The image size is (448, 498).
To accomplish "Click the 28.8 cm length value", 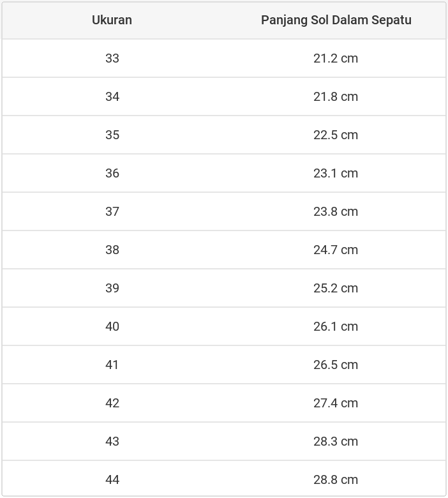I will pos(336,479).
